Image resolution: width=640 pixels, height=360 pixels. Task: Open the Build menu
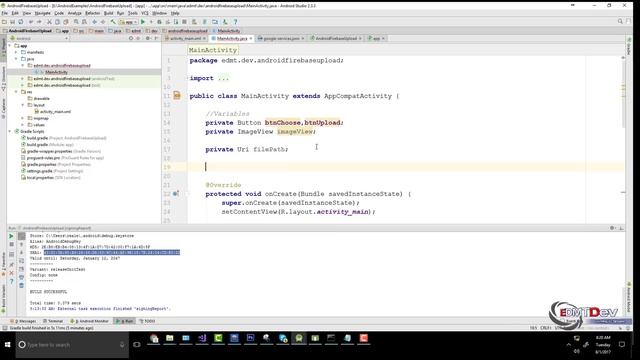click(x=108, y=13)
